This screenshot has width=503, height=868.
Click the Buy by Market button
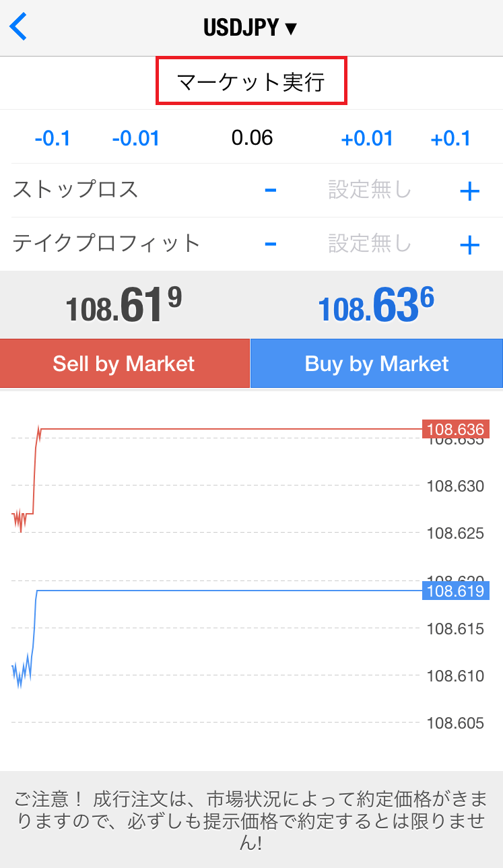point(376,364)
